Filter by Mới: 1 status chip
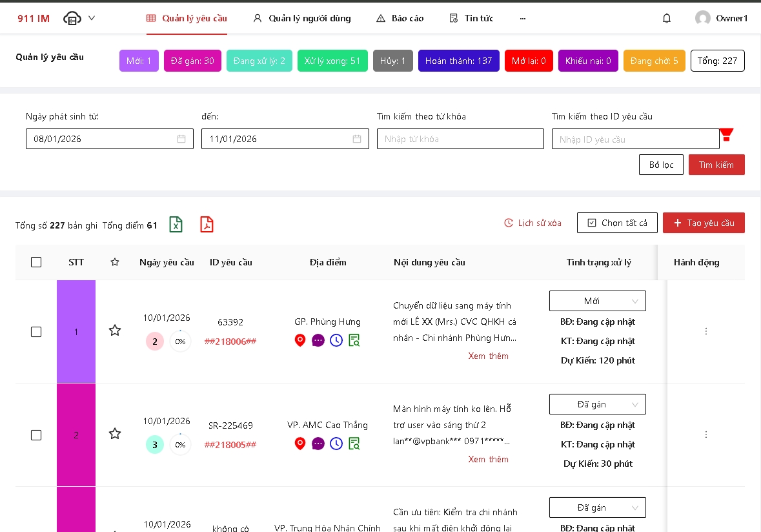 tap(139, 61)
